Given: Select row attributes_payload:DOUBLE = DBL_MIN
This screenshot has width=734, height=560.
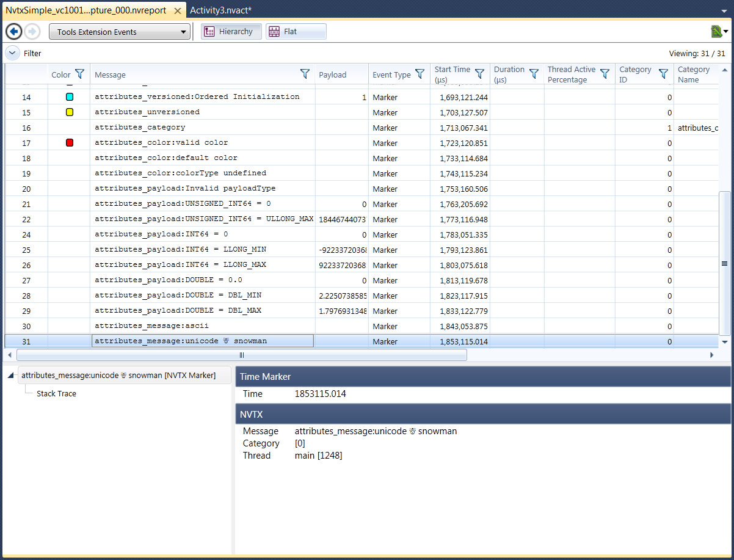Looking at the screenshot, I should click(x=362, y=296).
